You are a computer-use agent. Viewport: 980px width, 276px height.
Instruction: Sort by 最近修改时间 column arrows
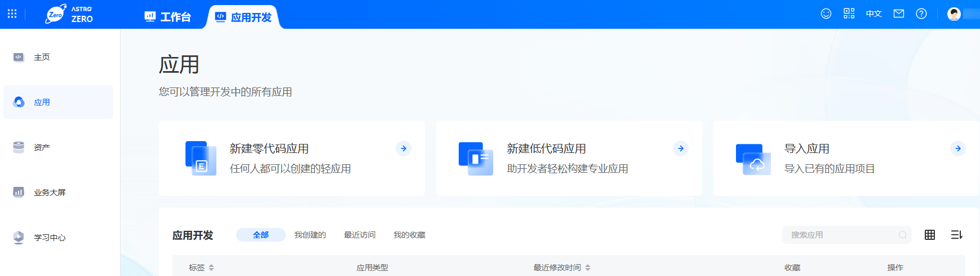point(588,268)
